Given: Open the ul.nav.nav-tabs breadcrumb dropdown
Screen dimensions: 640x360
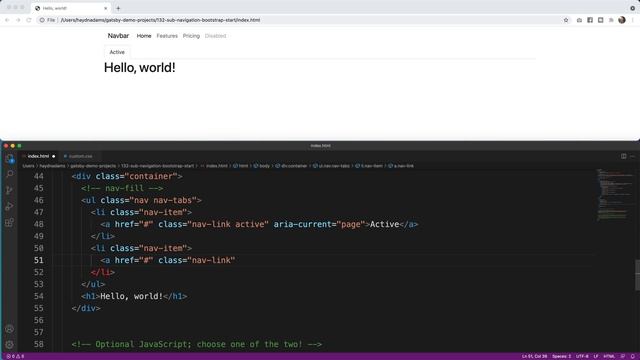Looking at the screenshot, I should point(331,166).
